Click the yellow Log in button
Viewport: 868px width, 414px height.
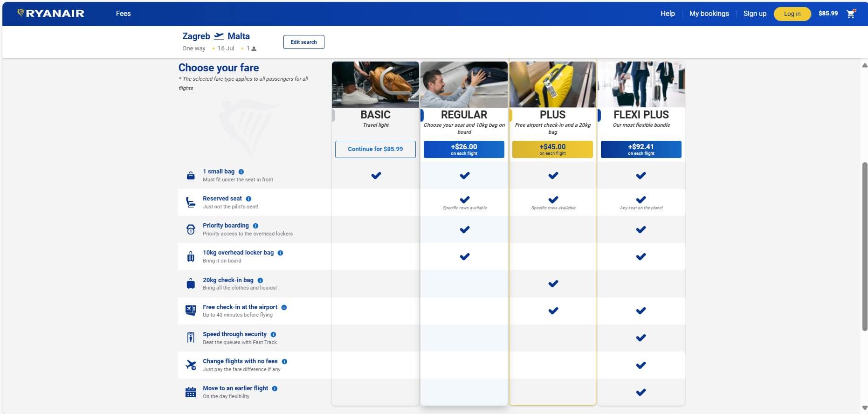click(x=792, y=14)
